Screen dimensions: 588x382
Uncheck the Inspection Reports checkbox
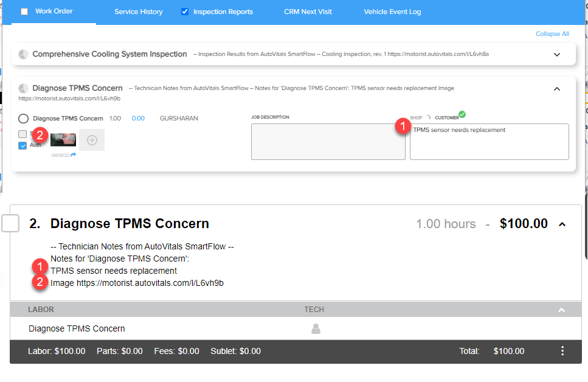[x=184, y=12]
